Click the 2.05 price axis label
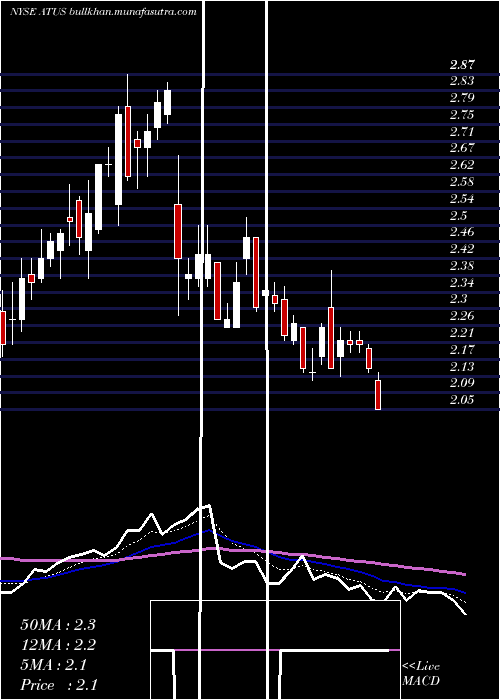The width and height of the screenshot is (500, 700). coord(462,400)
